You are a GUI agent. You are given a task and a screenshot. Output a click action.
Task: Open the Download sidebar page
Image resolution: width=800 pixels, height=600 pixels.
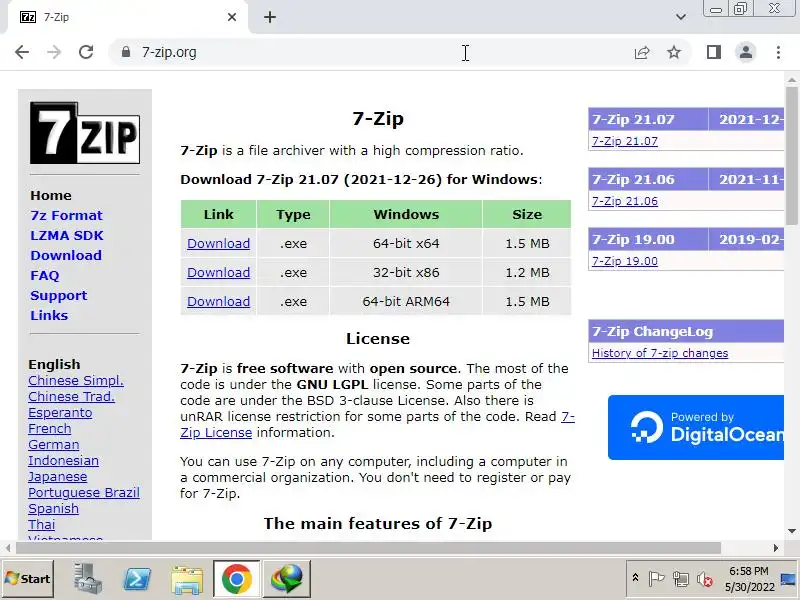tap(66, 255)
